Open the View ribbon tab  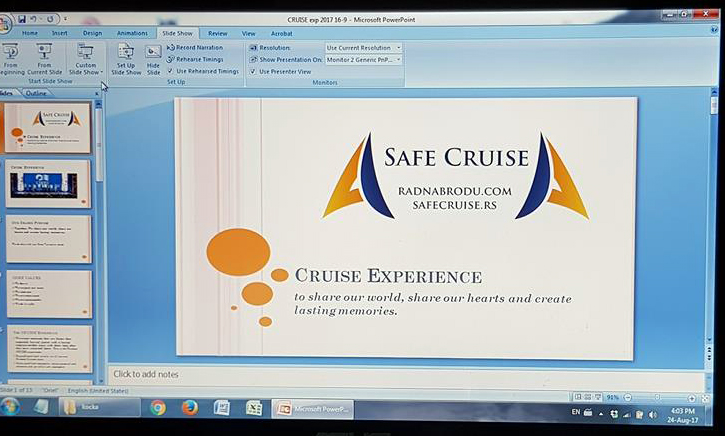pyautogui.click(x=248, y=33)
